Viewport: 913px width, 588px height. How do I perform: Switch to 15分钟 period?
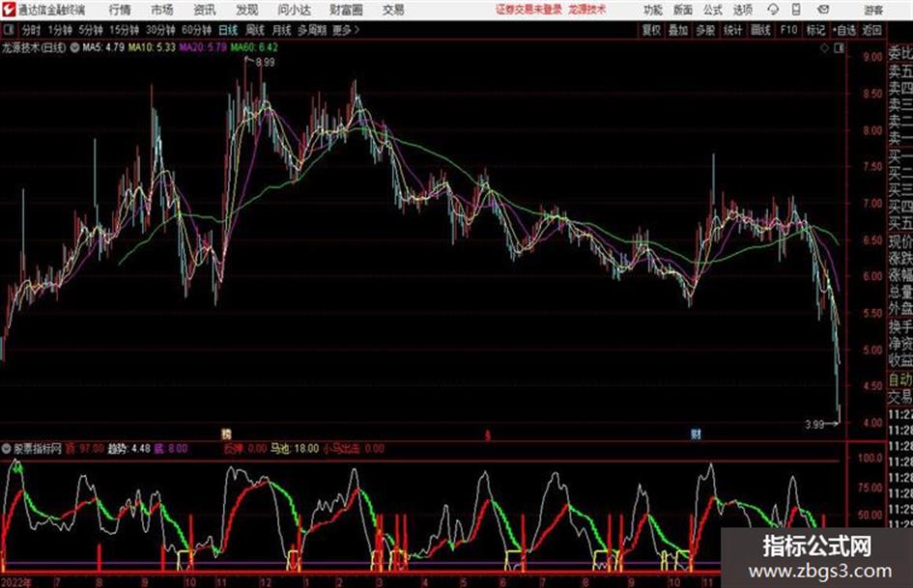[x=124, y=30]
